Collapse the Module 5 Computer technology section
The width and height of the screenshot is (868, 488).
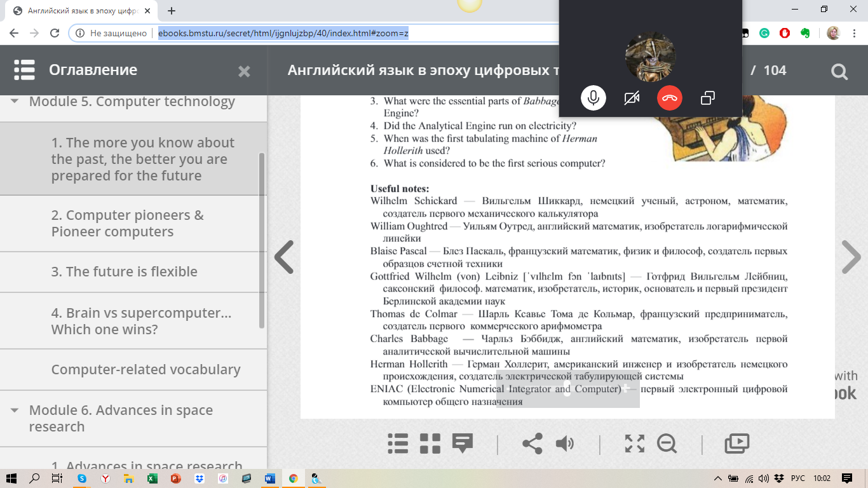(15, 102)
